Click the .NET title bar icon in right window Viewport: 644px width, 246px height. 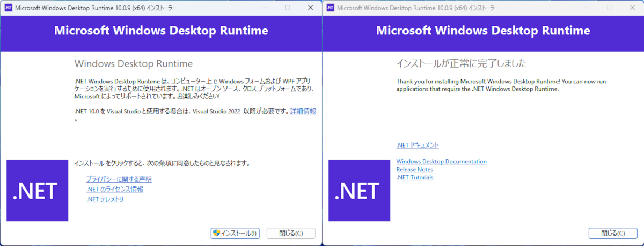[331, 8]
